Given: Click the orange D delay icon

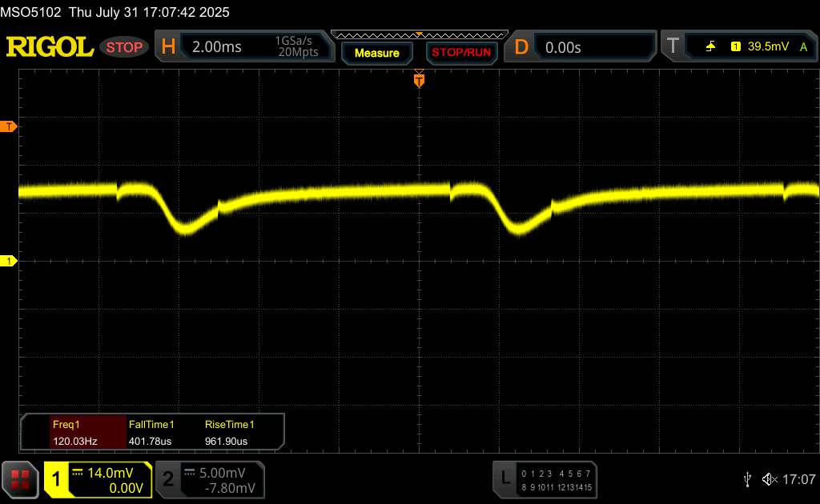Looking at the screenshot, I should pos(521,47).
